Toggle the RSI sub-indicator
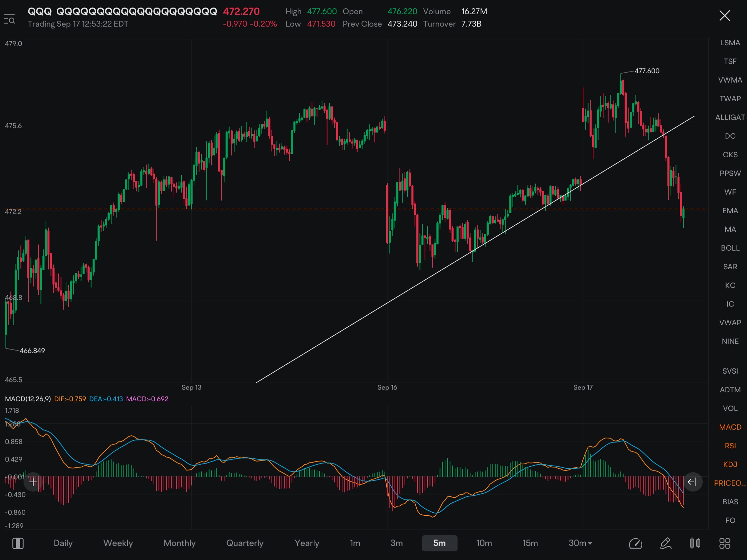 [730, 446]
